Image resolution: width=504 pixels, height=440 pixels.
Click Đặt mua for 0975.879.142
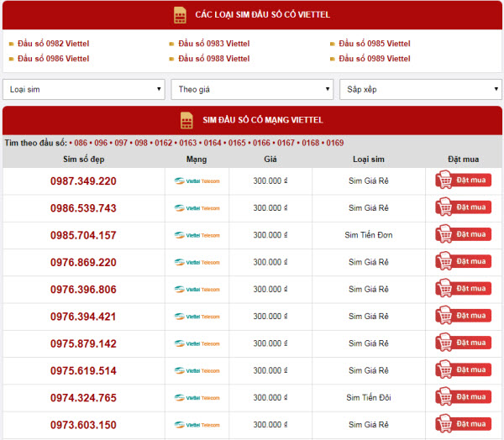pyautogui.click(x=463, y=343)
